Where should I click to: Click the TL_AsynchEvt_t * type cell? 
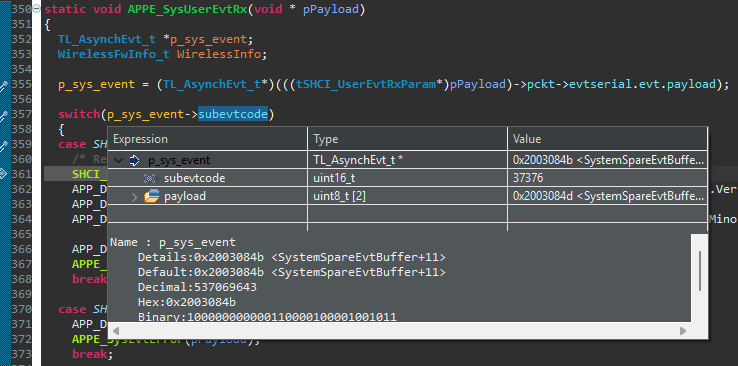tap(408, 160)
